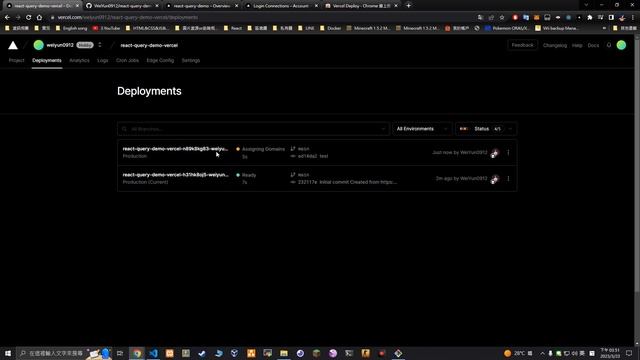The height and width of the screenshot is (360, 640).
Task: Switch to the WeiYun0912 GitHub browser tab
Action: tap(122, 6)
